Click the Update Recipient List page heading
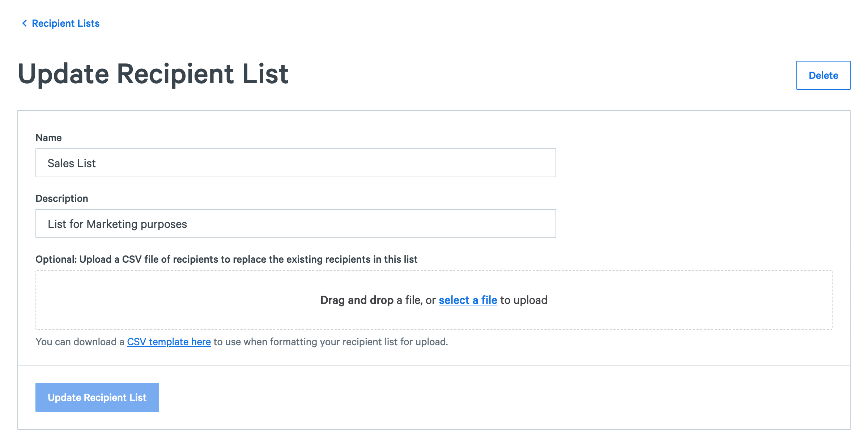 coord(153,75)
